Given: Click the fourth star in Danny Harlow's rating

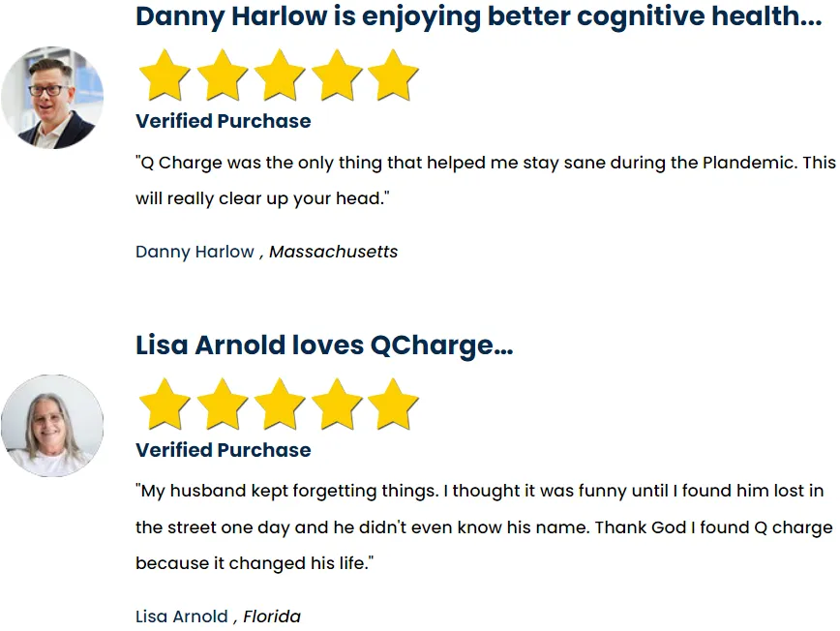Looking at the screenshot, I should [337, 75].
